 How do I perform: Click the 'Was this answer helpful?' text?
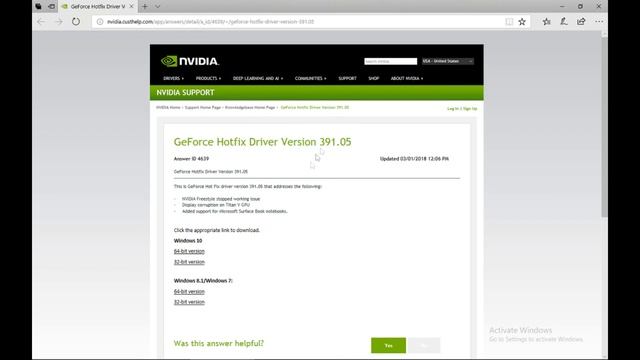click(219, 343)
